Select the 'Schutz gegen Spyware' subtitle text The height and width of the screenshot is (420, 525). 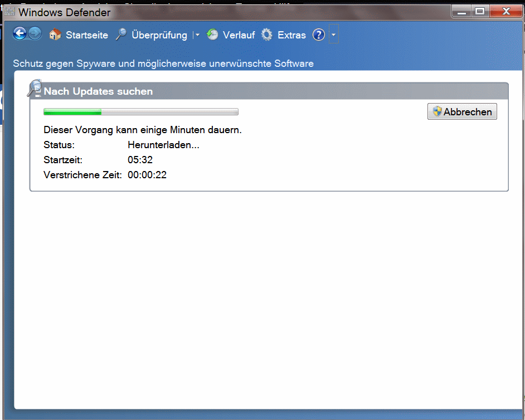point(163,64)
